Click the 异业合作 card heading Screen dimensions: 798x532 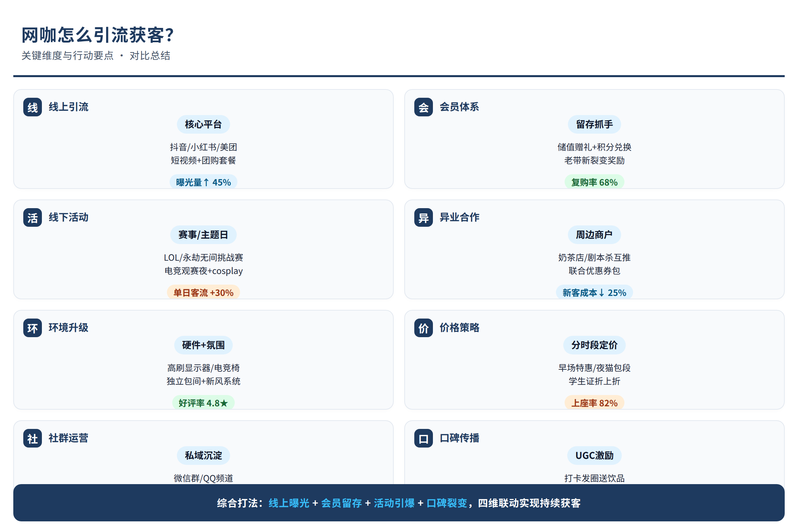(x=460, y=217)
